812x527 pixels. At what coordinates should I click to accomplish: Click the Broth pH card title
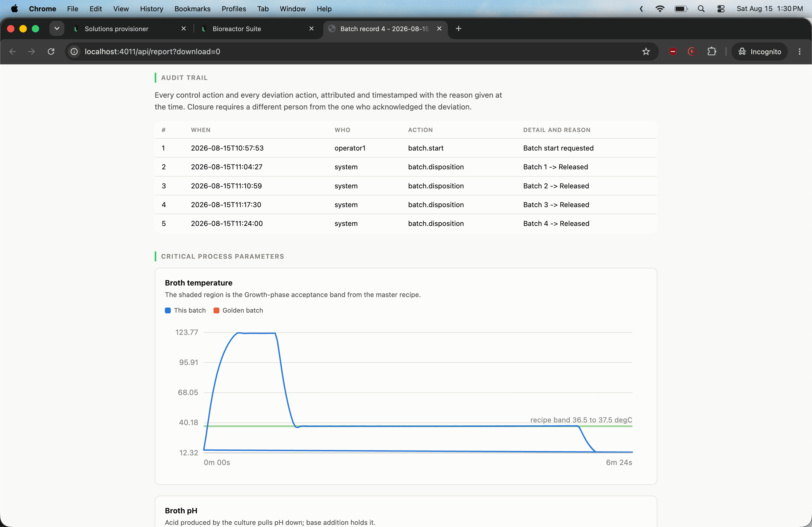pos(181,510)
